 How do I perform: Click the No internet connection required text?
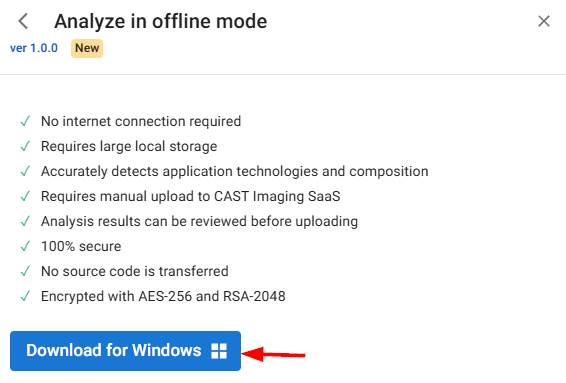[x=141, y=121]
